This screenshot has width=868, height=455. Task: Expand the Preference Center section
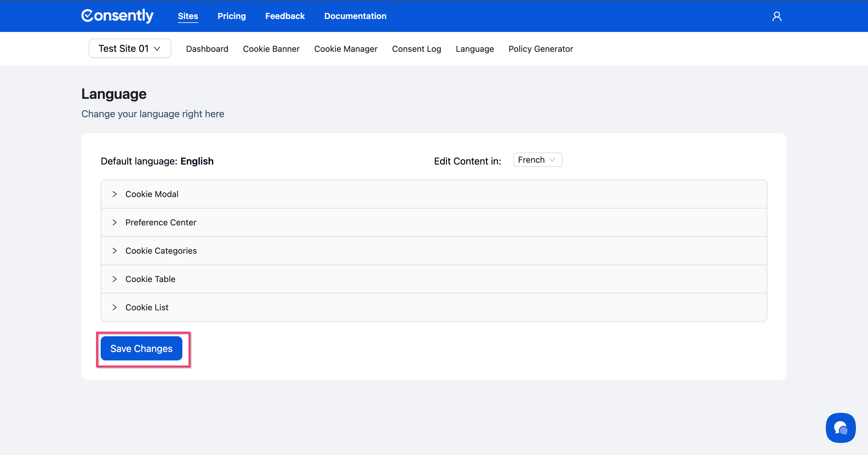160,222
